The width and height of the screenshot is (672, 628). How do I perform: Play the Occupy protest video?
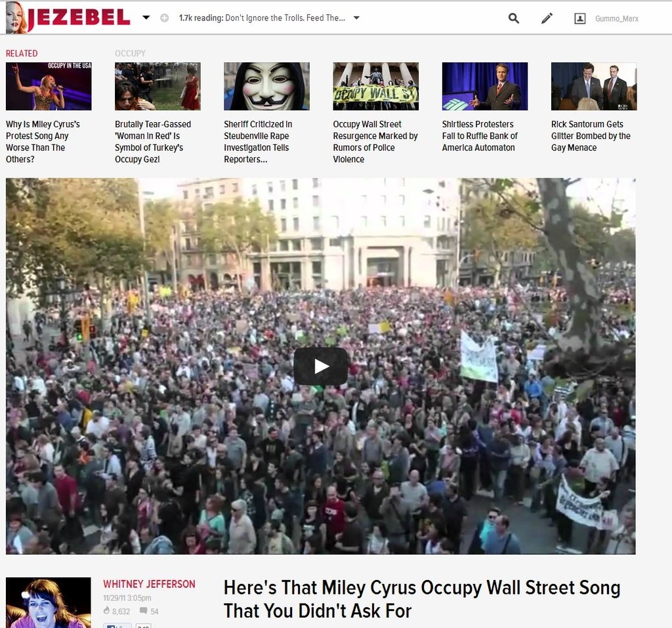(320, 367)
